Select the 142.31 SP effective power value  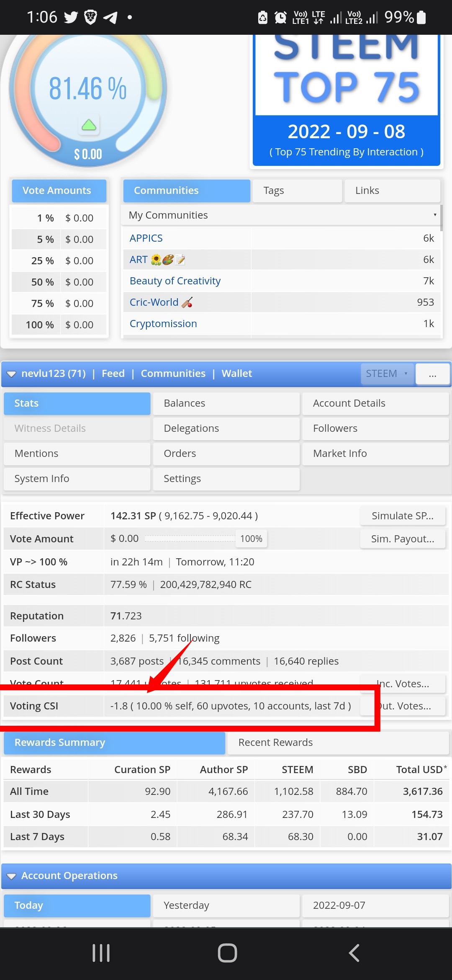point(133,516)
